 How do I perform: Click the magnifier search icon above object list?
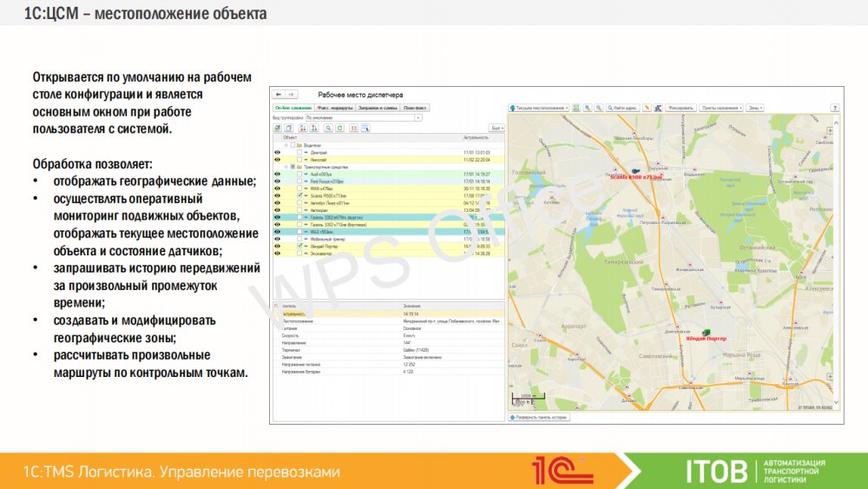click(x=327, y=128)
